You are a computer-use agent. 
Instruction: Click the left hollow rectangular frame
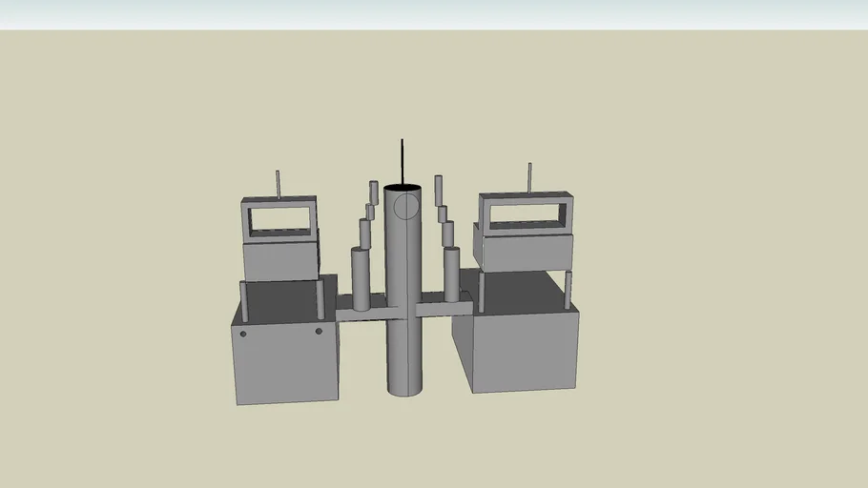coord(279,218)
